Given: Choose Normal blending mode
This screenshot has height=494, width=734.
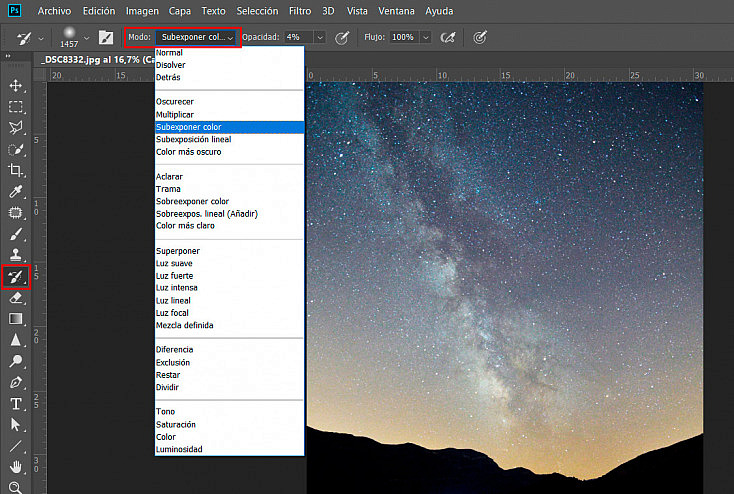Looking at the screenshot, I should click(x=229, y=52).
